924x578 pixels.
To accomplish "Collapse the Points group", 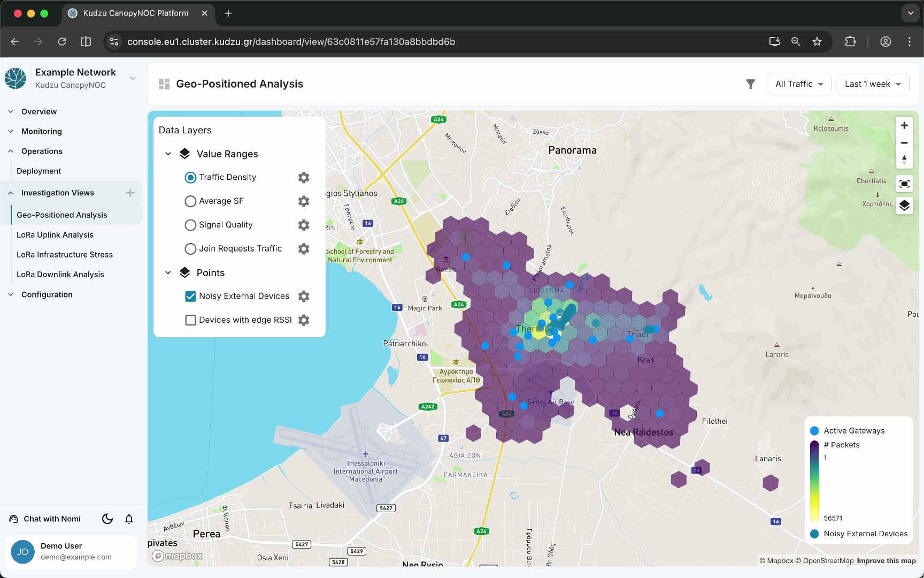I will (168, 273).
